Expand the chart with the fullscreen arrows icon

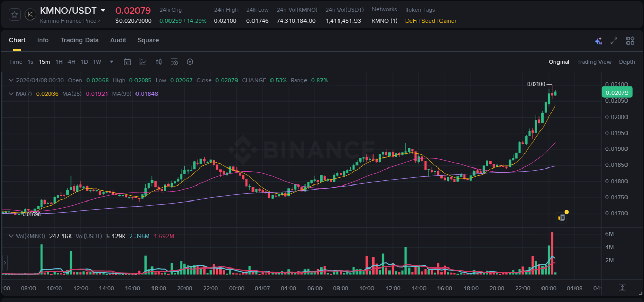(614, 40)
